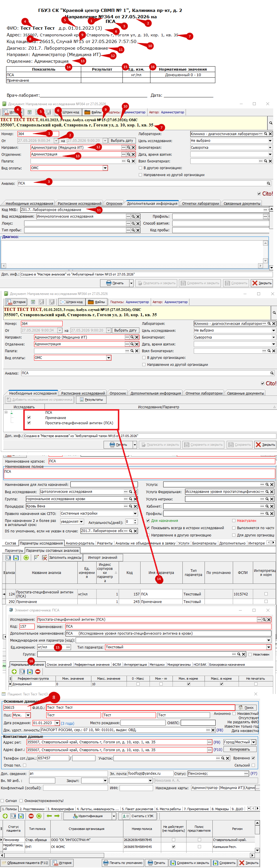The height and width of the screenshot is (868, 277).
Task: Clear Направил field in window with ПСА tree
Action: coord(137,337)
